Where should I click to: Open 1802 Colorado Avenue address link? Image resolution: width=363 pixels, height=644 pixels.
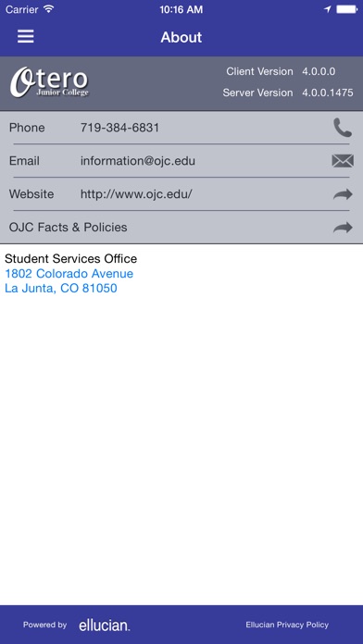click(x=69, y=274)
